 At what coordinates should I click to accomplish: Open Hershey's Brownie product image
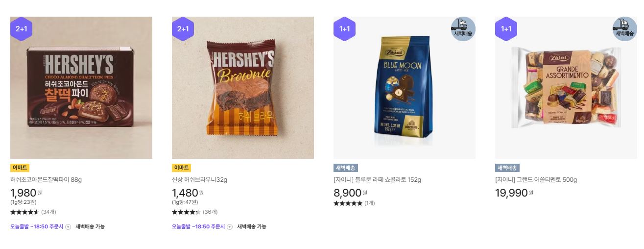point(243,88)
